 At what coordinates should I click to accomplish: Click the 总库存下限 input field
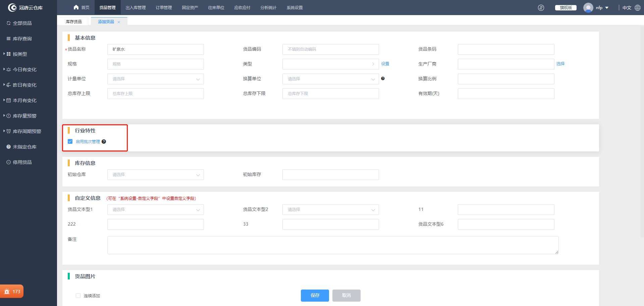coord(331,94)
